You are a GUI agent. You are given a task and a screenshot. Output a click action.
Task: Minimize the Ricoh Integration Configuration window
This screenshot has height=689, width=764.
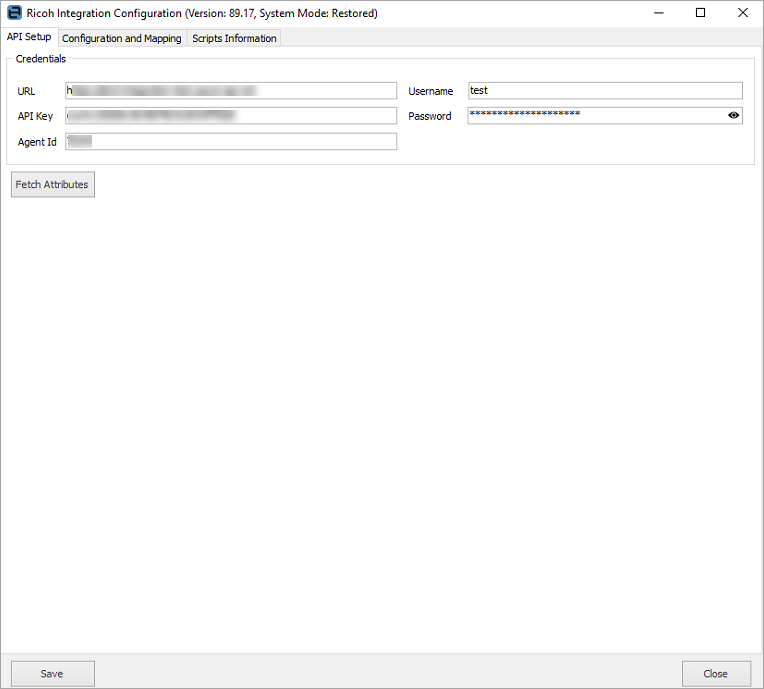click(659, 13)
